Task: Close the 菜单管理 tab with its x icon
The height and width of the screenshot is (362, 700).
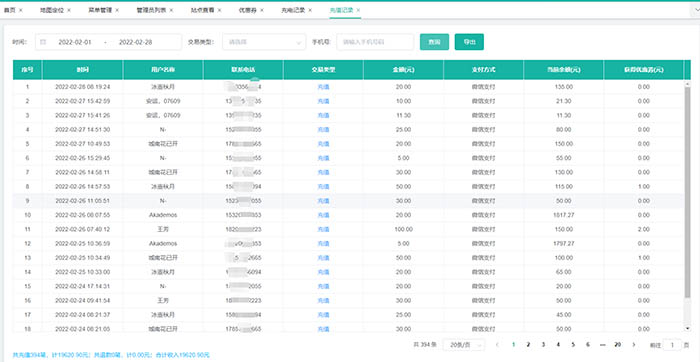Action: point(117,10)
